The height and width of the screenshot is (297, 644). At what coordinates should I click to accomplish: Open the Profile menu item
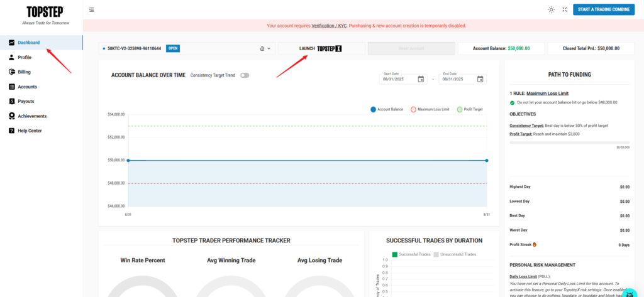pyautogui.click(x=25, y=57)
